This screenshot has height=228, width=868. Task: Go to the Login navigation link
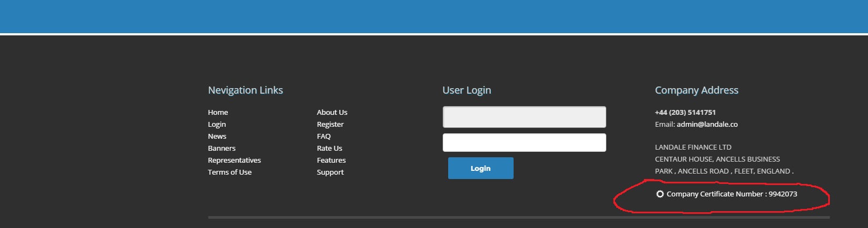pos(216,124)
